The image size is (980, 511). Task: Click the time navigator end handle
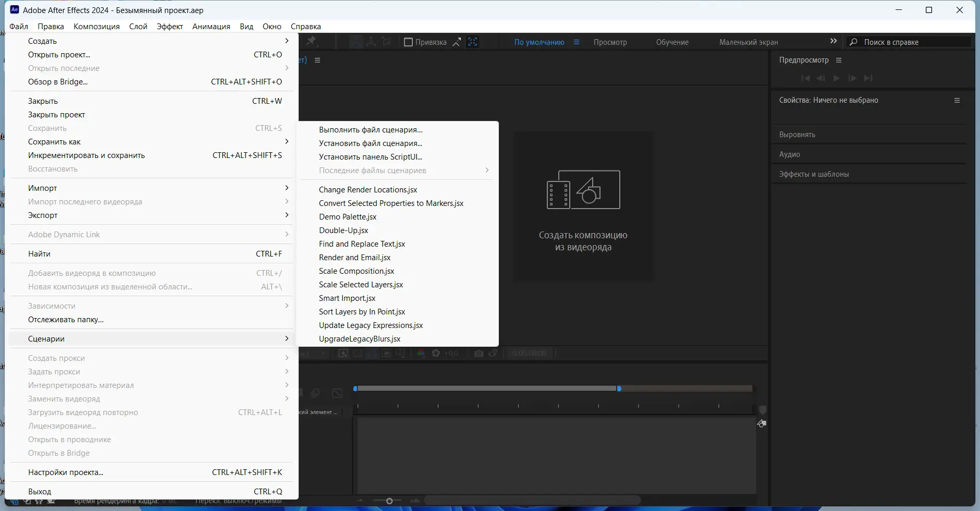tap(619, 388)
